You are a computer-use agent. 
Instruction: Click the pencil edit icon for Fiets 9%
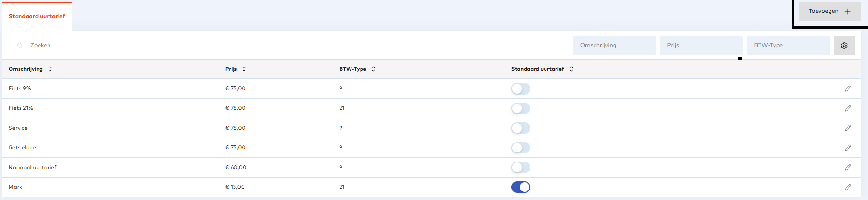pos(848,89)
